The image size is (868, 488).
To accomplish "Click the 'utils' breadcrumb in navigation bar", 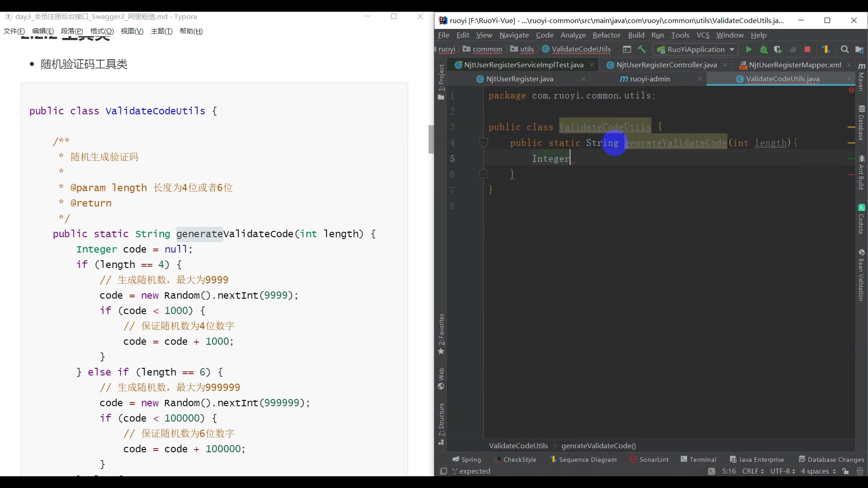I will (x=522, y=49).
